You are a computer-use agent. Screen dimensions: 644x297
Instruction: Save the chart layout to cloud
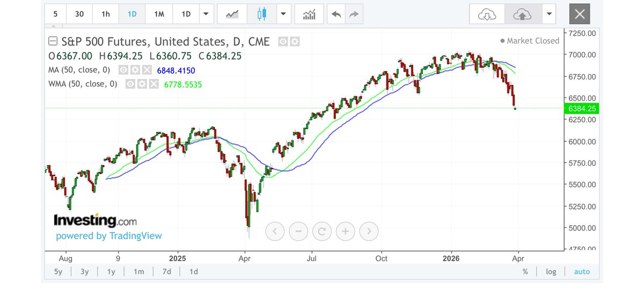point(522,14)
